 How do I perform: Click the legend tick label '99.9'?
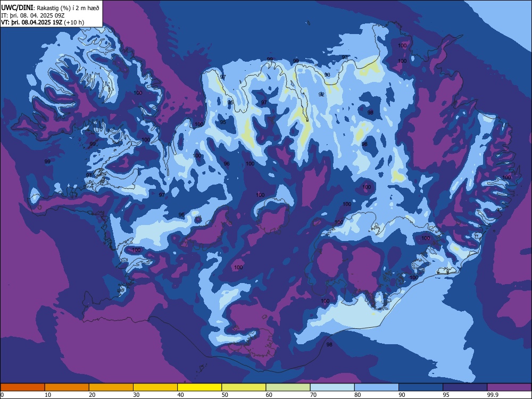[493, 395]
